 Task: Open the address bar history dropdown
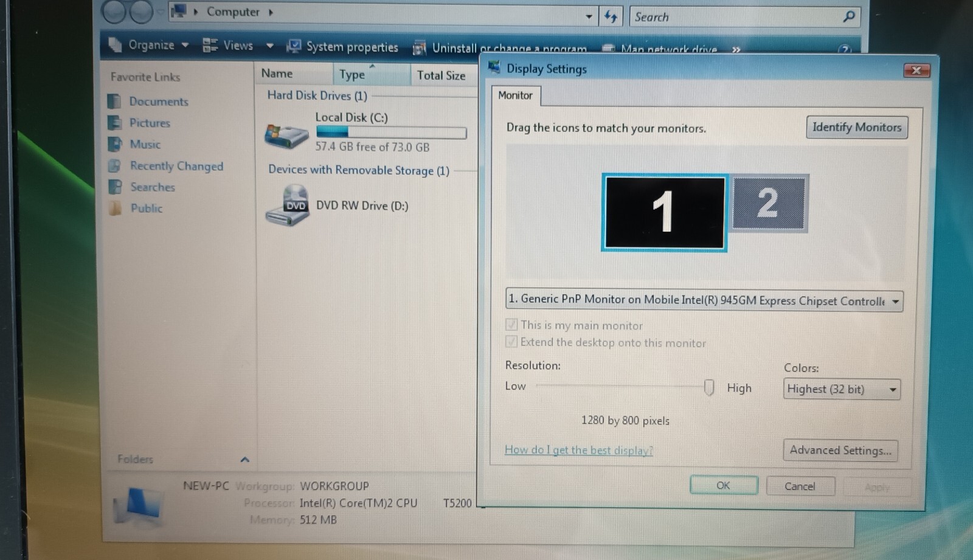coord(589,16)
